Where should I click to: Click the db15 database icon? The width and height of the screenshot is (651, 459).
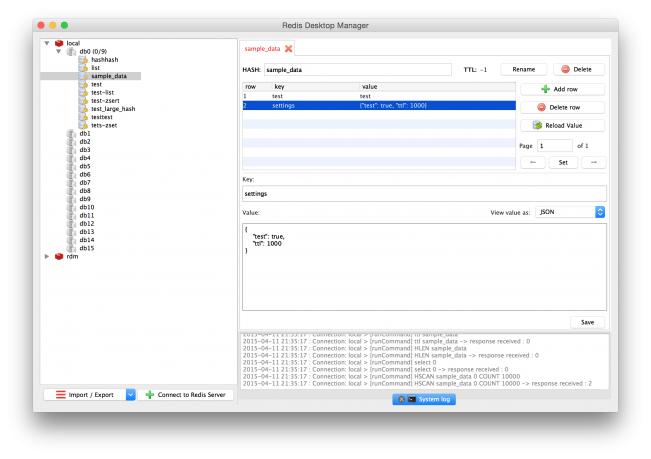[71, 248]
